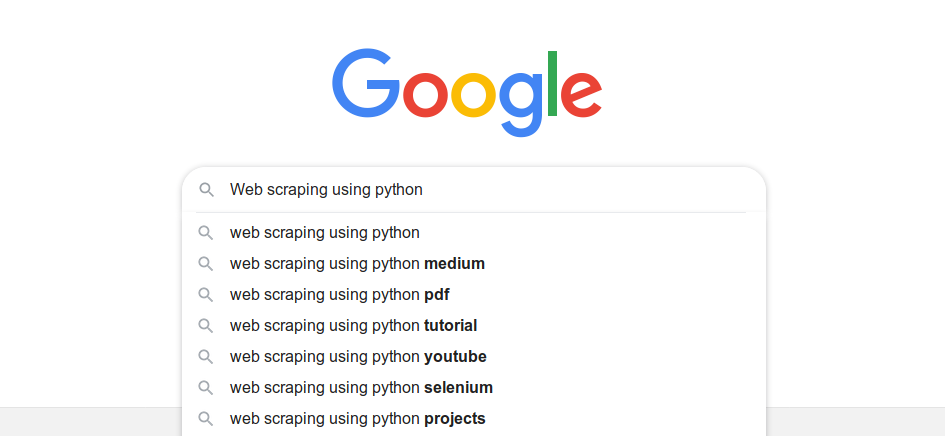Image resolution: width=945 pixels, height=436 pixels.
Task: Click magnifier icon next to the 'youtube' suggestion
Action: (206, 356)
